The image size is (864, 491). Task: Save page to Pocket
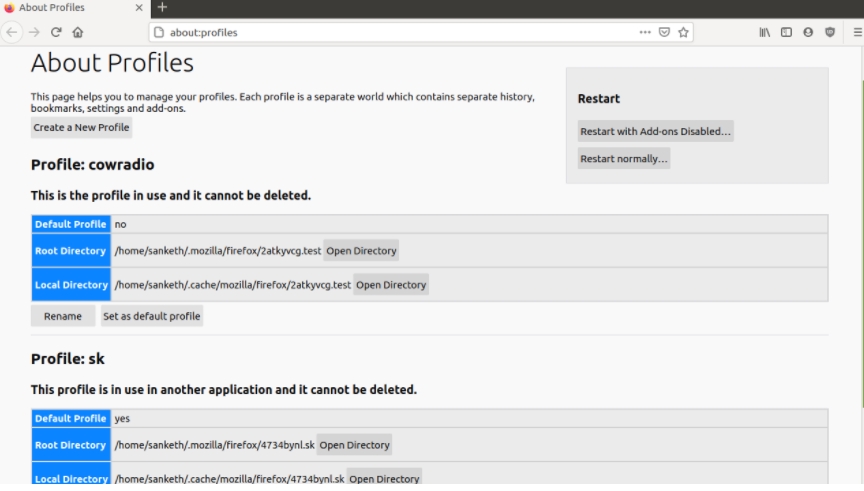[664, 32]
